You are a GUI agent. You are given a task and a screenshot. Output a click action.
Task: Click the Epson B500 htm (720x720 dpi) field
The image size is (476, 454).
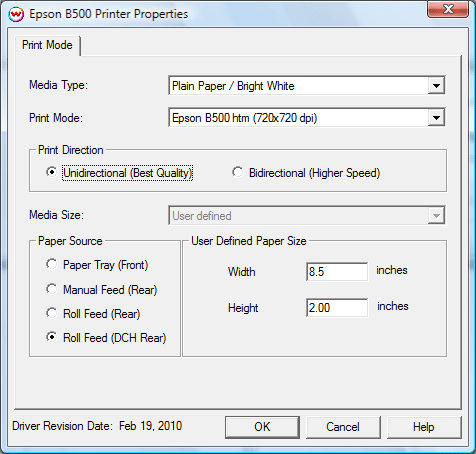(x=307, y=118)
